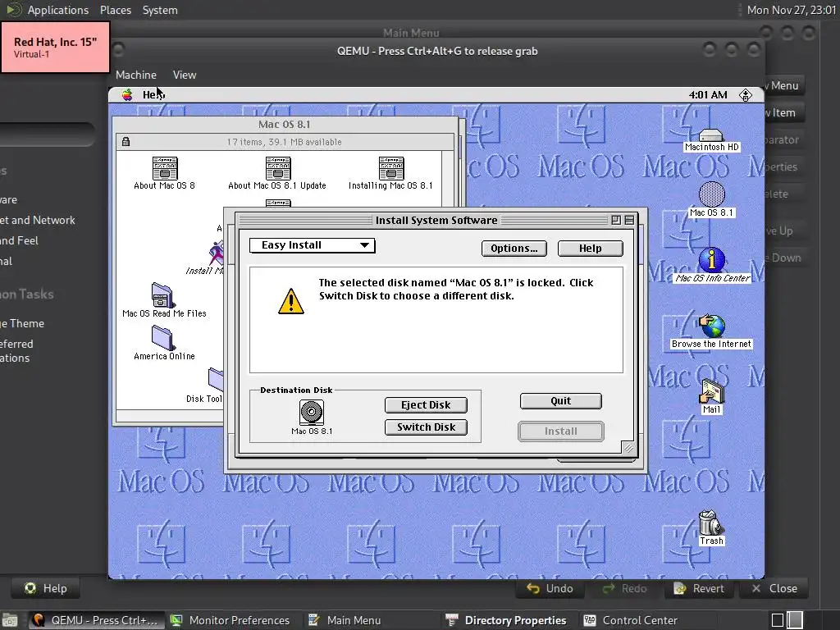Image resolution: width=840 pixels, height=630 pixels.
Task: Open the Applications menu
Action: [x=58, y=10]
